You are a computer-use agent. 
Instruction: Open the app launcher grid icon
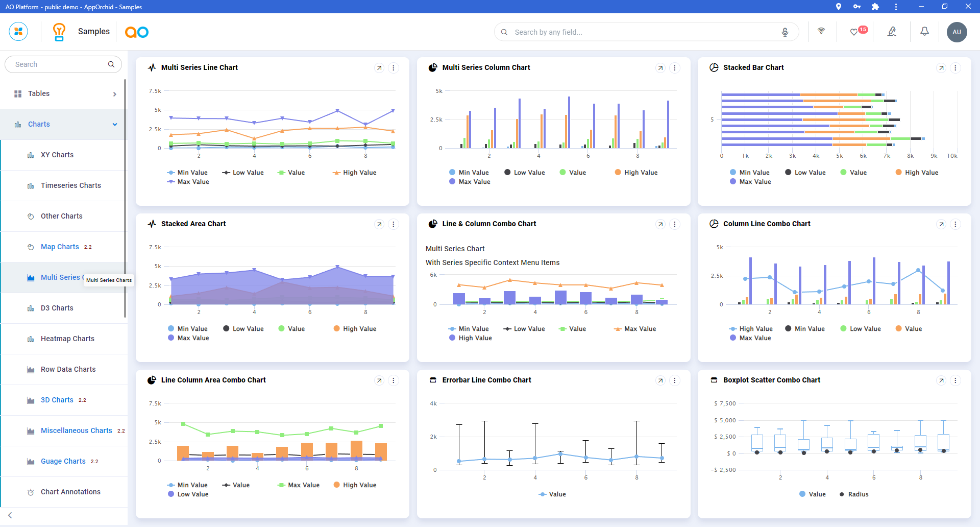[18, 32]
